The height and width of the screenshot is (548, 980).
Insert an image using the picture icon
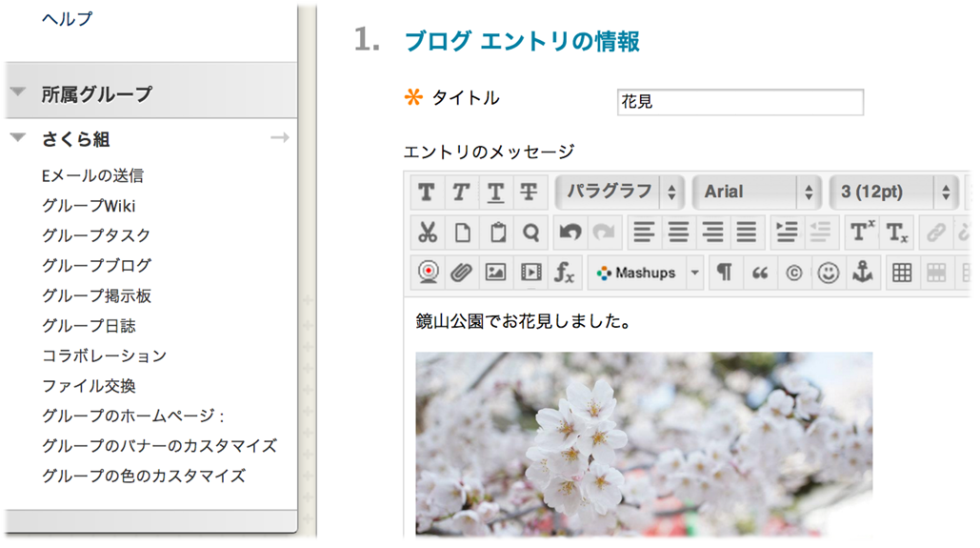tap(495, 274)
